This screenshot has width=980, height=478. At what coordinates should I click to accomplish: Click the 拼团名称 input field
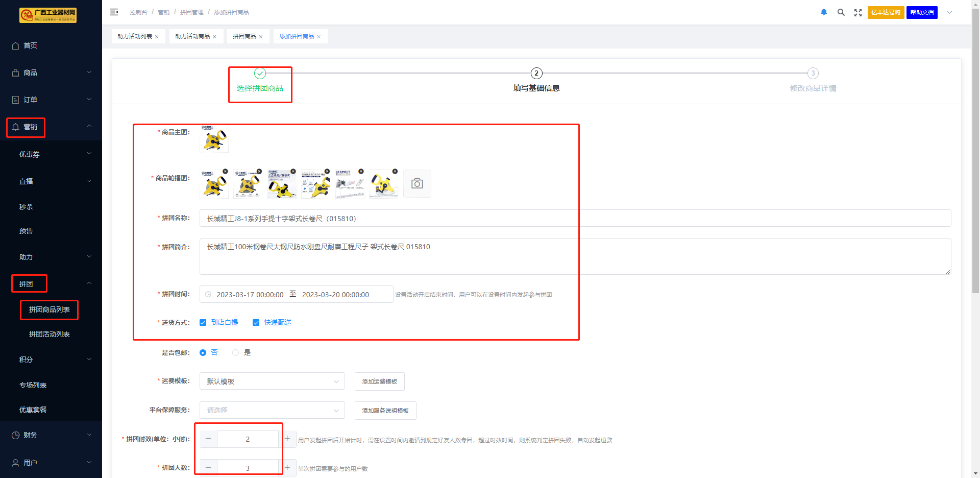coord(575,219)
